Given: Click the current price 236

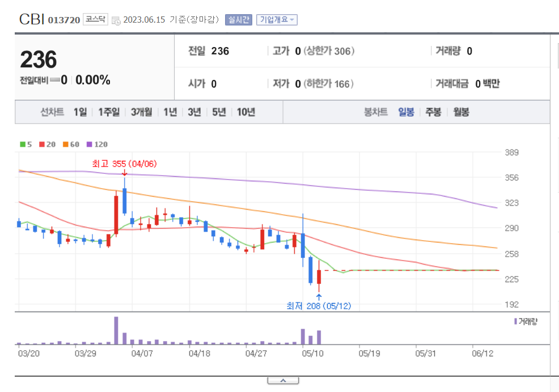Looking at the screenshot, I should (x=39, y=59).
